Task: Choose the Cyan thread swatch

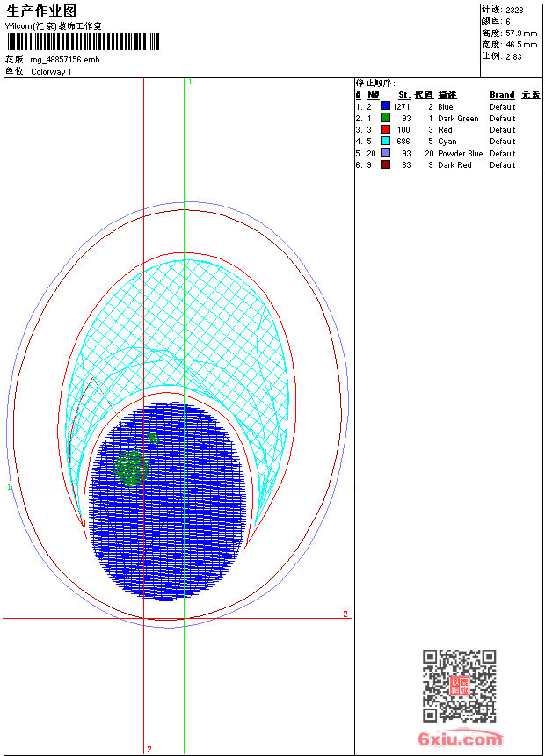Action: click(386, 141)
